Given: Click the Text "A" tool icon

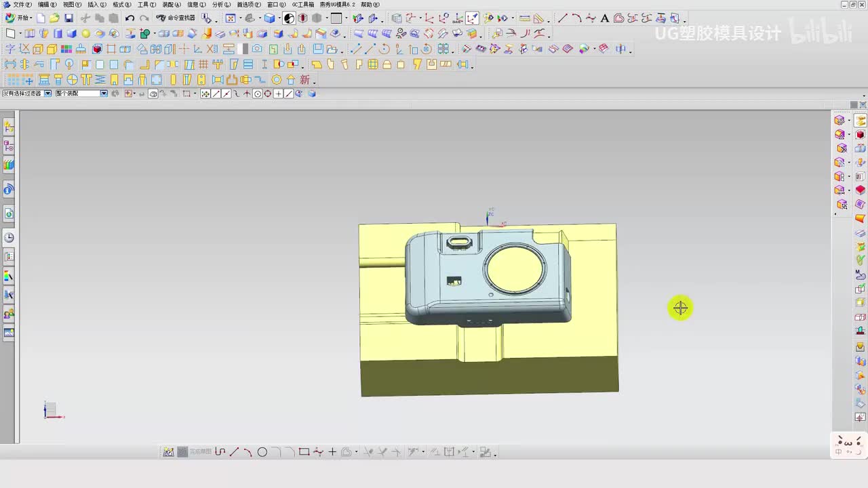Looking at the screenshot, I should point(605,18).
